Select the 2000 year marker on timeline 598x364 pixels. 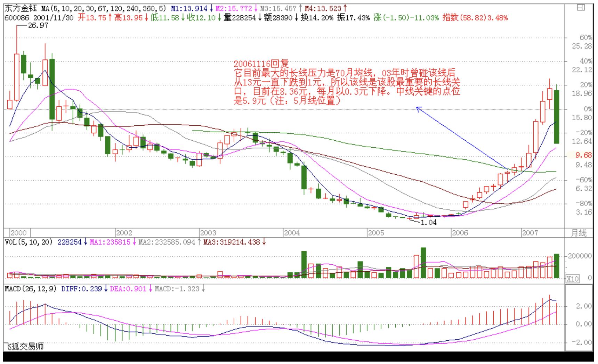point(18,233)
